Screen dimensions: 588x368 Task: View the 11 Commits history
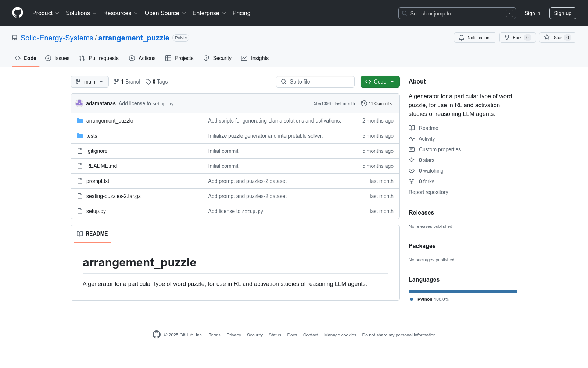pos(377,103)
